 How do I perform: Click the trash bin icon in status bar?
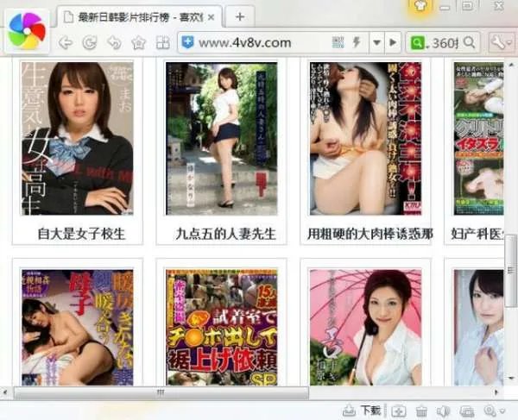421,411
